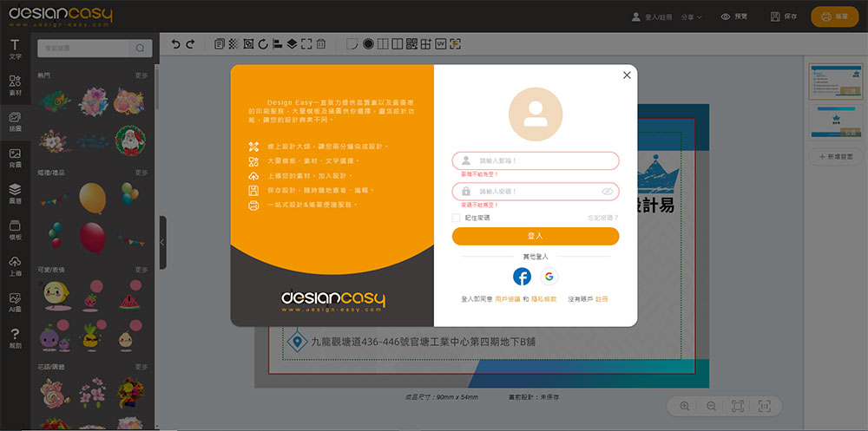Click the QR code icon in the toolbar

(x=411, y=44)
